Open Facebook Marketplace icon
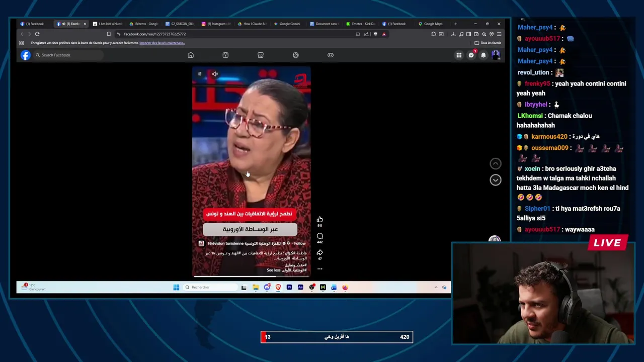This screenshot has width=644, height=362. coord(261,55)
